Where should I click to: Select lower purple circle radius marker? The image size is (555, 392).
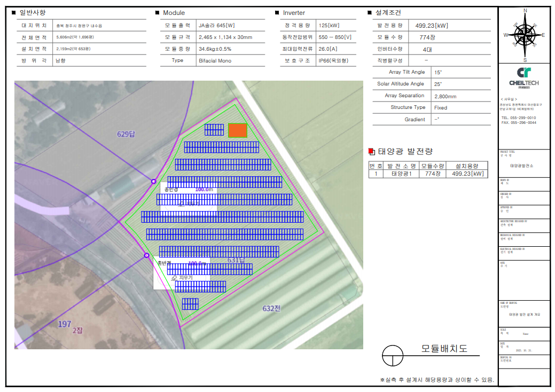(147, 256)
